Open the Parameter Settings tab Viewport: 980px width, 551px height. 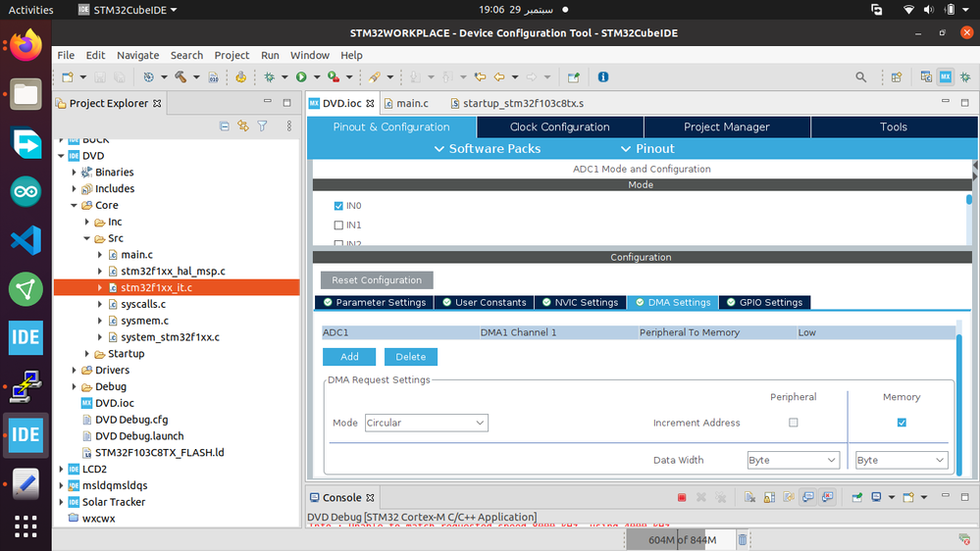(374, 302)
